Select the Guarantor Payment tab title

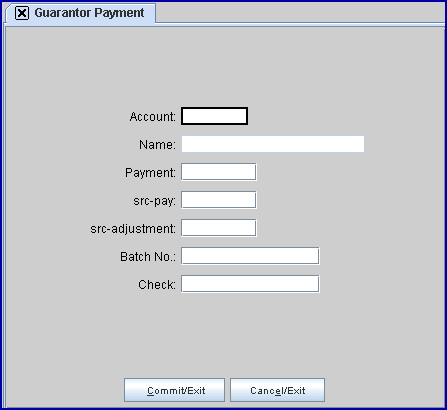[89, 13]
